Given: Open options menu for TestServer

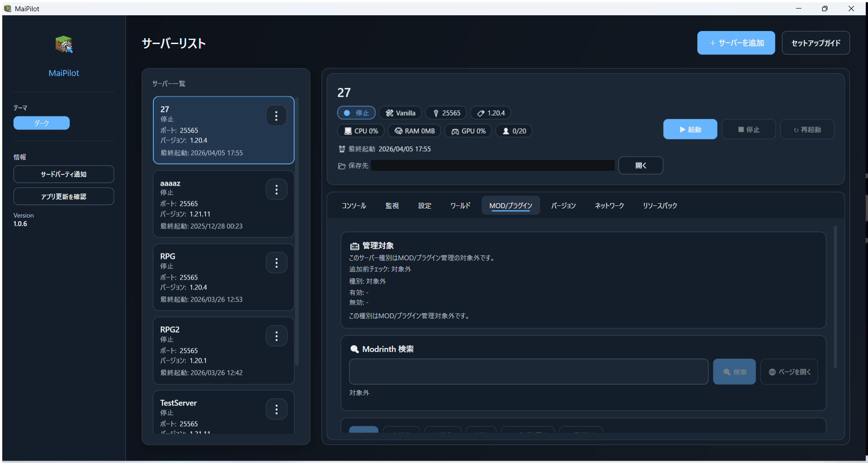Looking at the screenshot, I should pyautogui.click(x=276, y=409).
